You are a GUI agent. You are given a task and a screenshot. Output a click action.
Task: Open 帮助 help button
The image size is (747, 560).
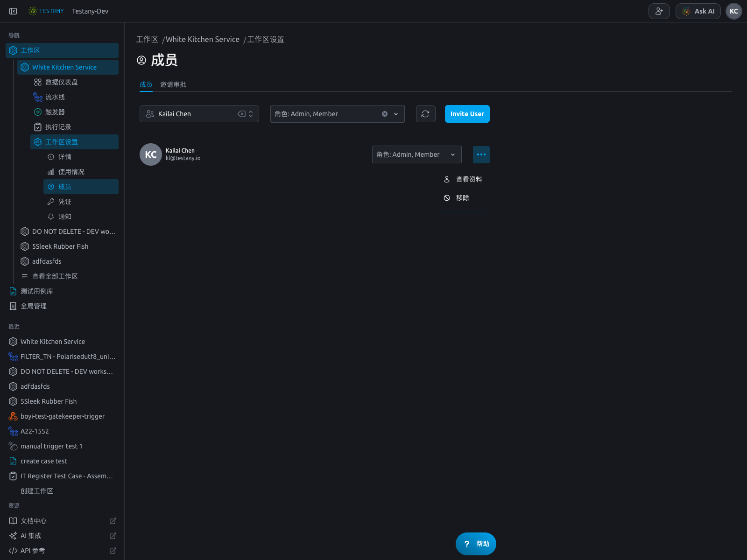pos(476,544)
